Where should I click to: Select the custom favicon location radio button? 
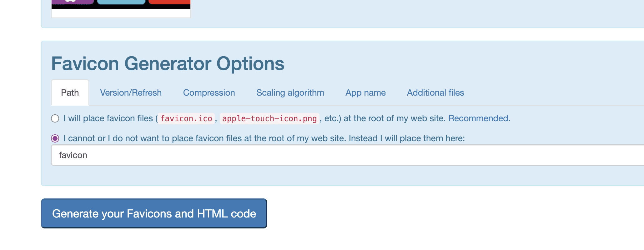coord(55,138)
